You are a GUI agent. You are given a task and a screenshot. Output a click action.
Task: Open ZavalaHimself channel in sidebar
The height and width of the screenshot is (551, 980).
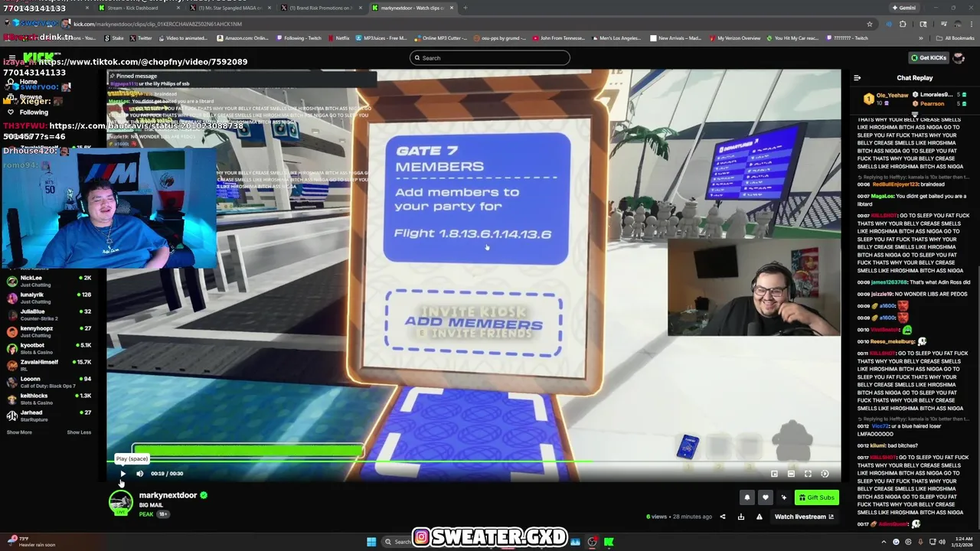49,365
